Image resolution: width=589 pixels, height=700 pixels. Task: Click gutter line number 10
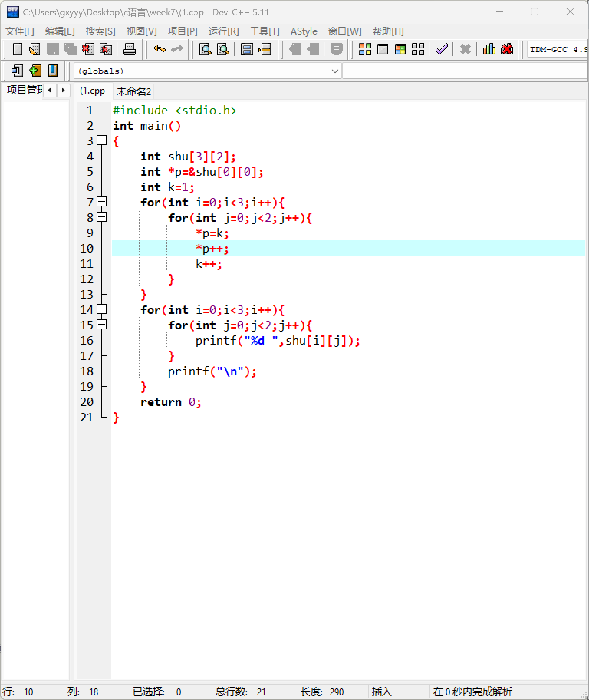click(87, 248)
